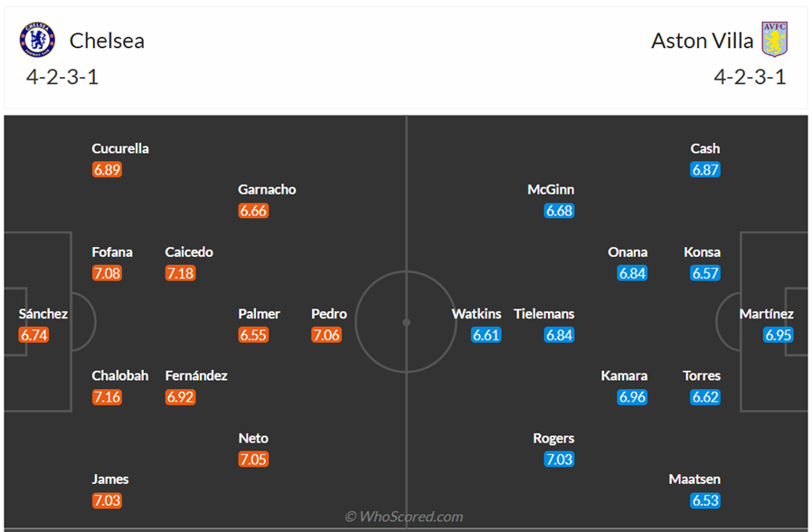Image resolution: width=812 pixels, height=532 pixels.
Task: Click Sánchez's 6.74 rating badge
Action: coord(33,335)
